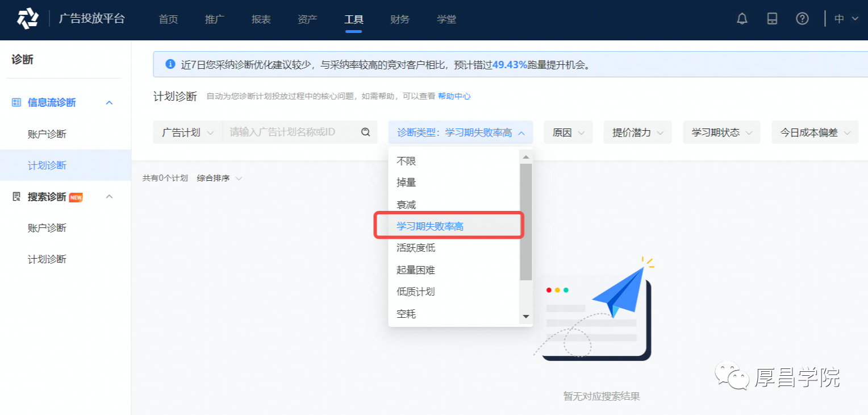Select 掉量 diagnosis type
The width and height of the screenshot is (868, 415).
click(454, 183)
